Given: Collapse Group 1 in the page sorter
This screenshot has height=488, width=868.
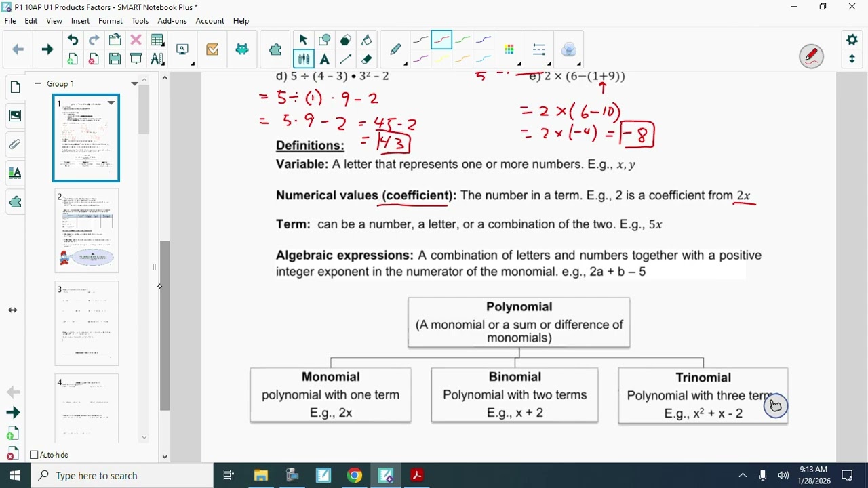Looking at the screenshot, I should 38,83.
